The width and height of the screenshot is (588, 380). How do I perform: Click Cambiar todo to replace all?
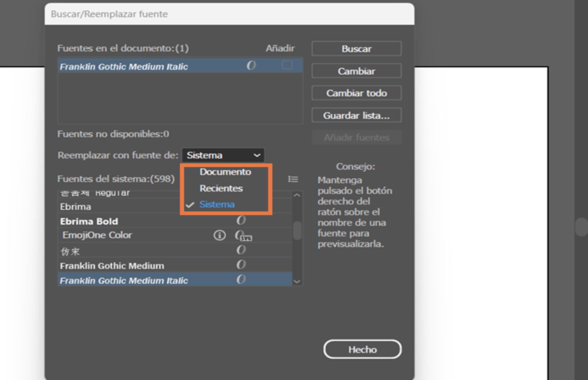(x=356, y=93)
